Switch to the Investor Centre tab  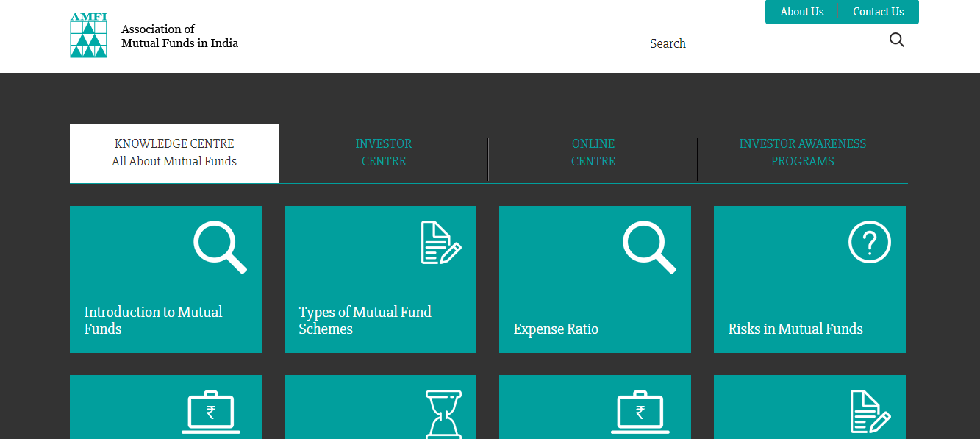pyautogui.click(x=384, y=153)
